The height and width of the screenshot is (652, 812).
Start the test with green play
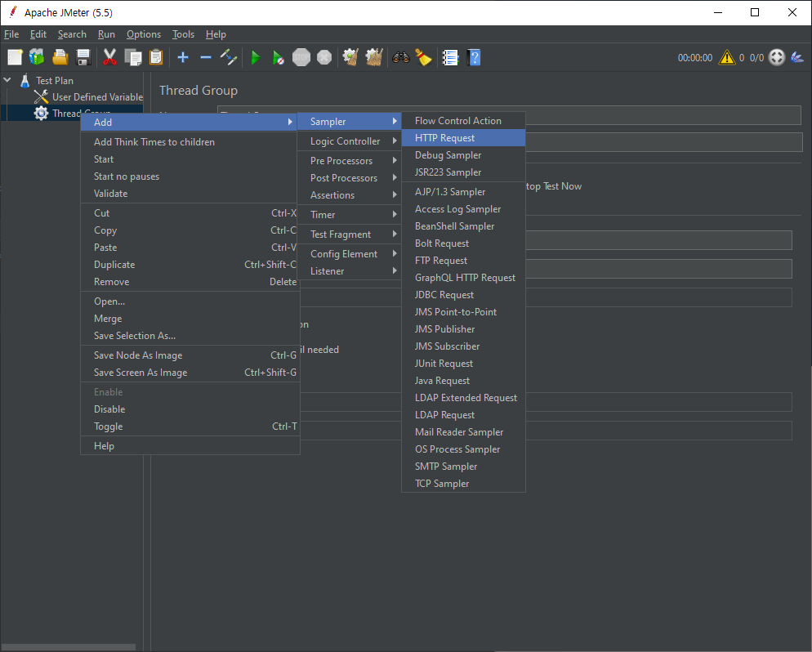click(256, 57)
